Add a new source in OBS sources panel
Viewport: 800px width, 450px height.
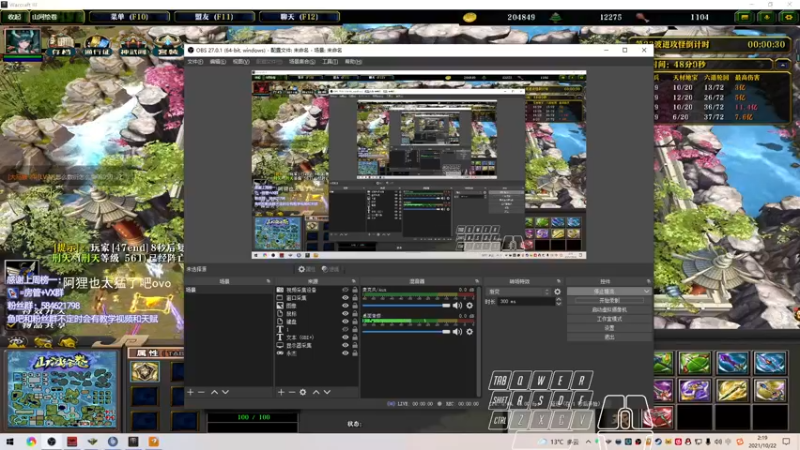pos(281,392)
